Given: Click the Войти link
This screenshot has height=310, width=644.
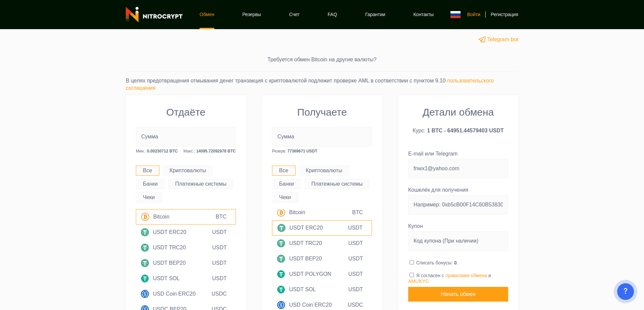Looking at the screenshot, I should tap(474, 14).
